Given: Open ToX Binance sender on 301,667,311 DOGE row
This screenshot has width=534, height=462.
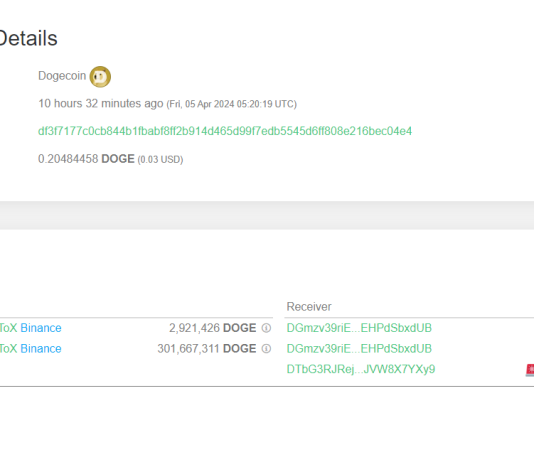Looking at the screenshot, I should (30, 349).
